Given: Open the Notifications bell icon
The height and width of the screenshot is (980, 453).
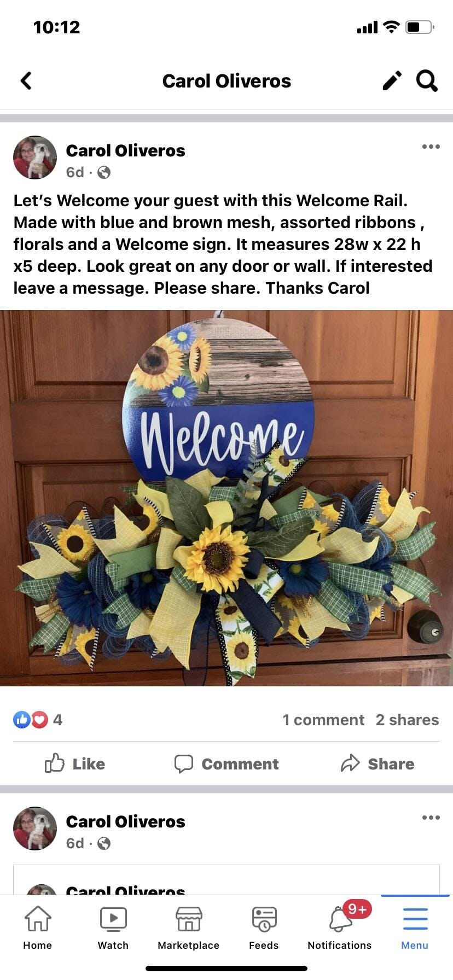Looking at the screenshot, I should click(x=340, y=919).
